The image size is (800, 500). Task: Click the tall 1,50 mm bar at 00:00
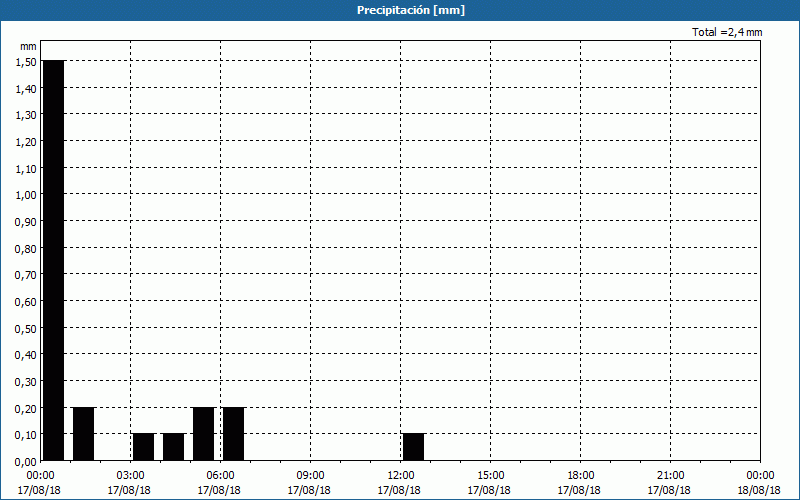(x=54, y=260)
